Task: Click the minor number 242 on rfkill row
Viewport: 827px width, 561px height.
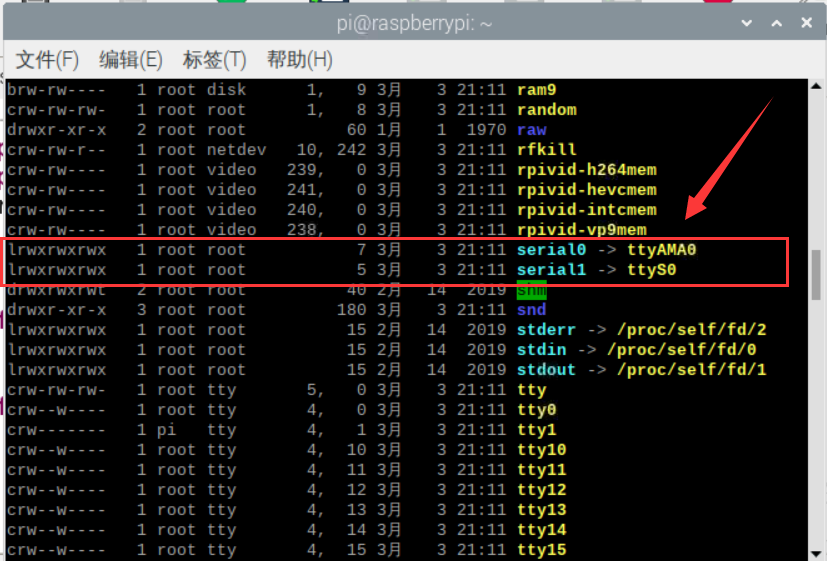Action: click(352, 150)
